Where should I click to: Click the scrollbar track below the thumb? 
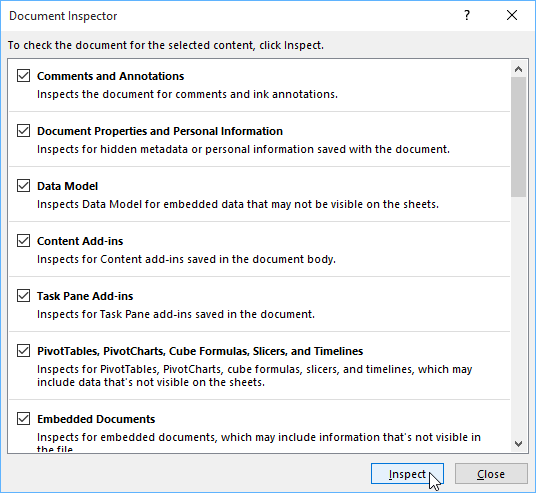518,316
